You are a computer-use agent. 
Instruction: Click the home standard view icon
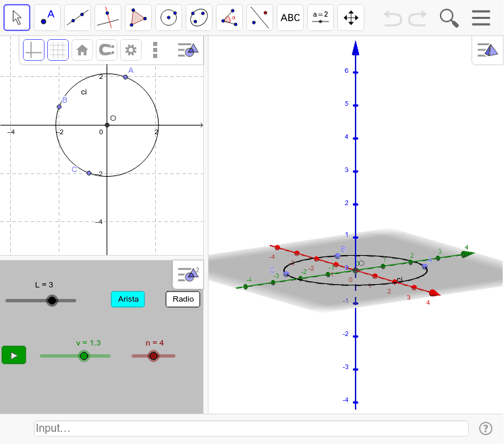[82, 50]
